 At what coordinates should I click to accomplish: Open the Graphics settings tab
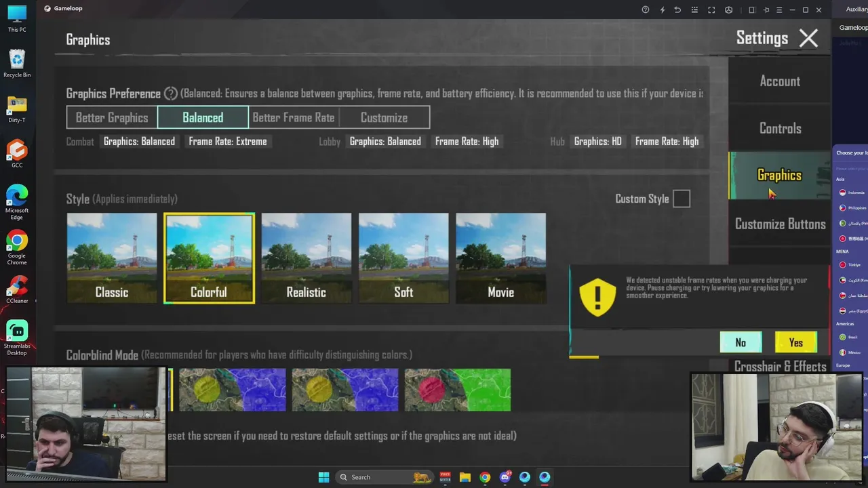pyautogui.click(x=780, y=176)
